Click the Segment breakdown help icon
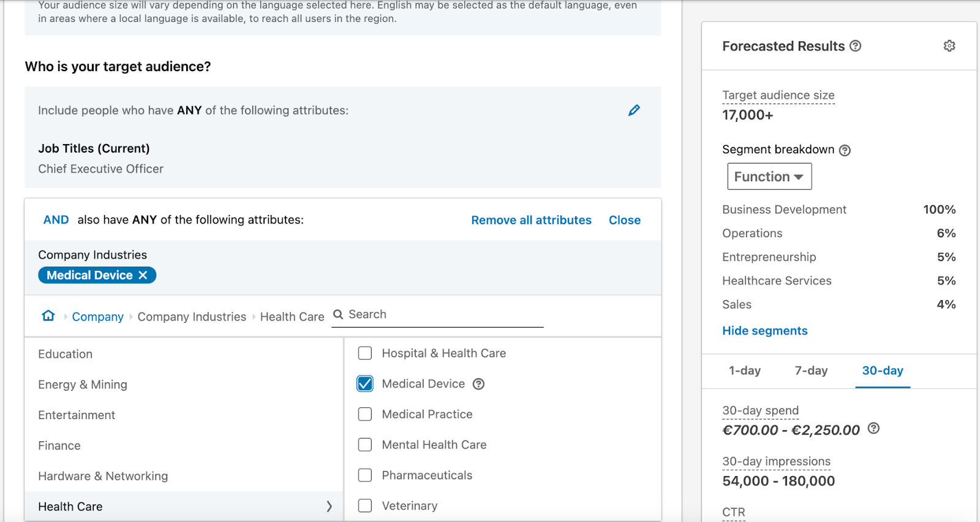 click(x=845, y=150)
